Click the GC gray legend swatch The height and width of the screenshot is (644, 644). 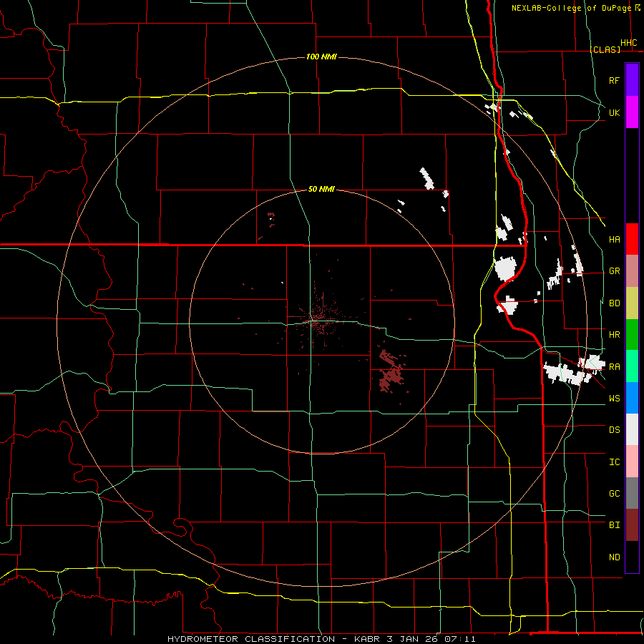coord(632,493)
